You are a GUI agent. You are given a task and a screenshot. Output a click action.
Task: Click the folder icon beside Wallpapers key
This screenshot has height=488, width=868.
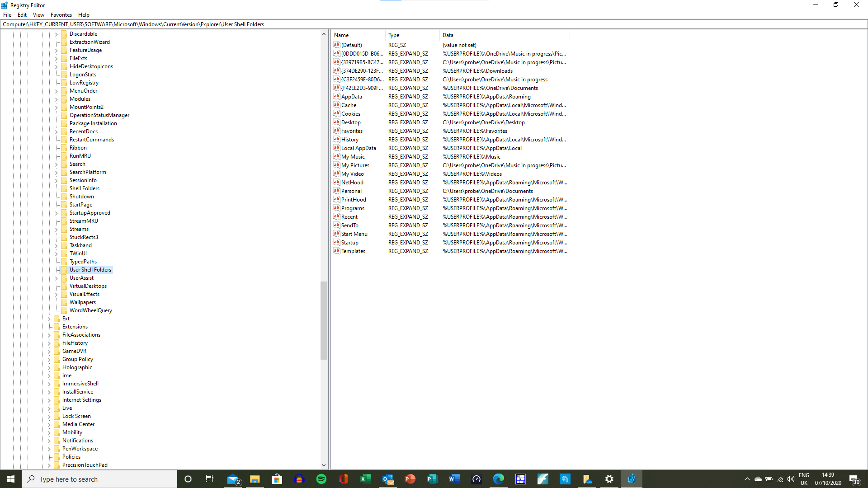point(64,302)
